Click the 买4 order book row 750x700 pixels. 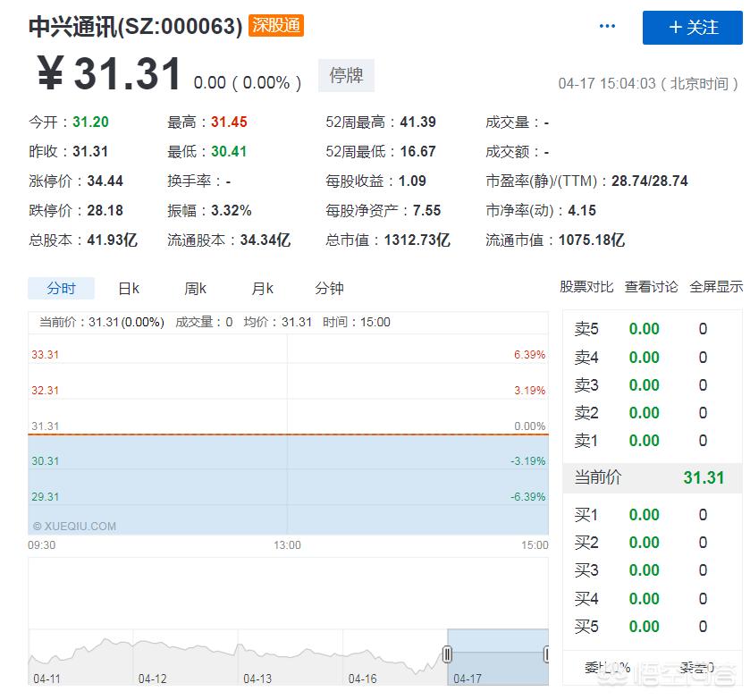(653, 599)
